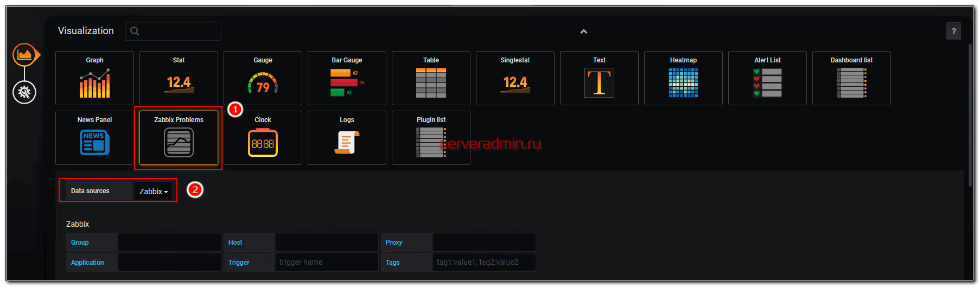Select the Bar Gauge panel type
This screenshot has height=287, width=980.
(347, 78)
